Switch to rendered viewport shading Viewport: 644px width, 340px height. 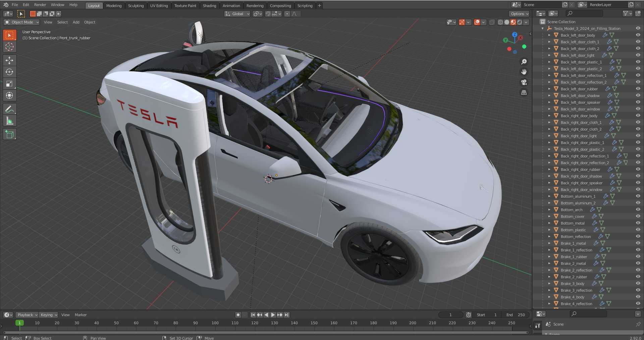(520, 22)
